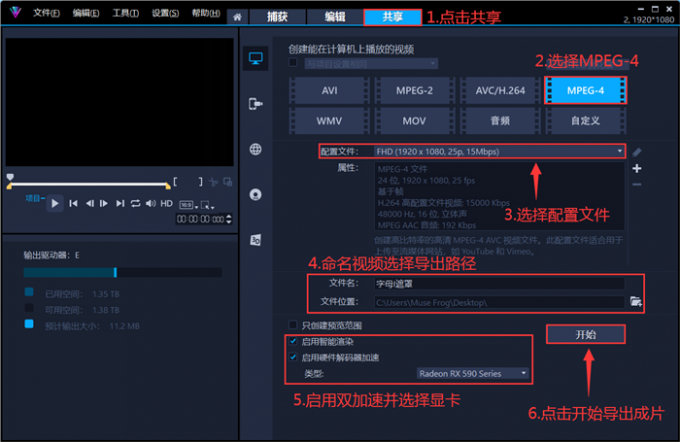Click the 00:00:00:000 timecode field
Viewport: 680px width, 442px height.
pyautogui.click(x=200, y=219)
